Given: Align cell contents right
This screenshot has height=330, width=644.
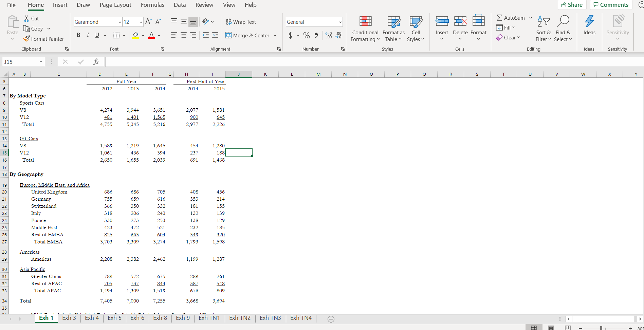Looking at the screenshot, I should pyautogui.click(x=193, y=35).
